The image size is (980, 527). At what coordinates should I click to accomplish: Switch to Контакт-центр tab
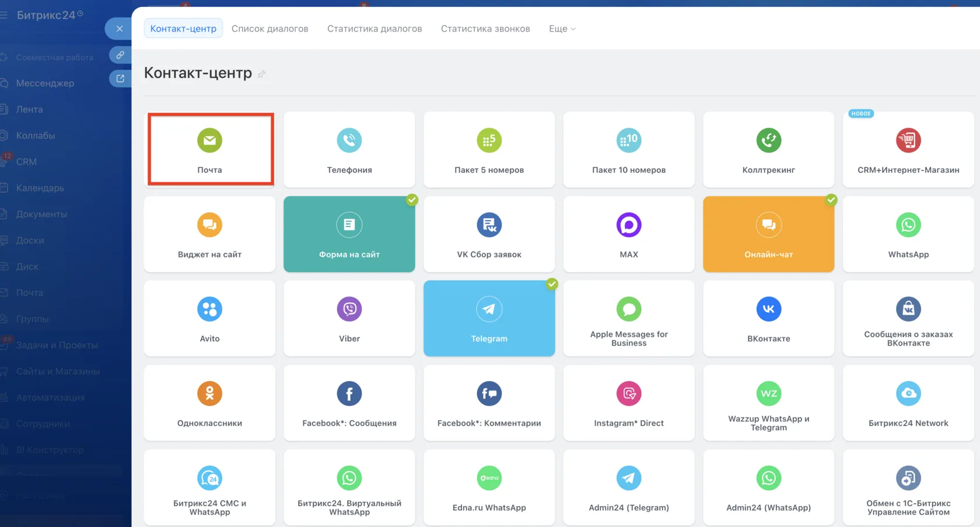183,29
